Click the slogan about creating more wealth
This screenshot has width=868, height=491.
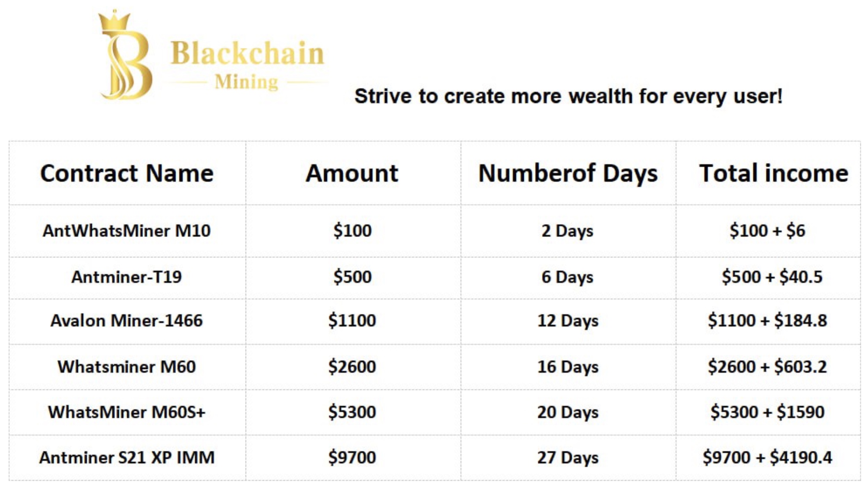tap(568, 96)
